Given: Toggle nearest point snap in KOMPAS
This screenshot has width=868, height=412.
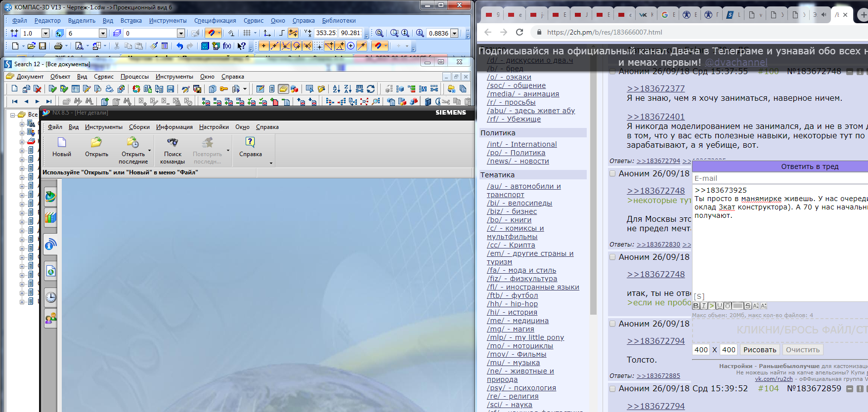Looking at the screenshot, I should click(x=263, y=46).
